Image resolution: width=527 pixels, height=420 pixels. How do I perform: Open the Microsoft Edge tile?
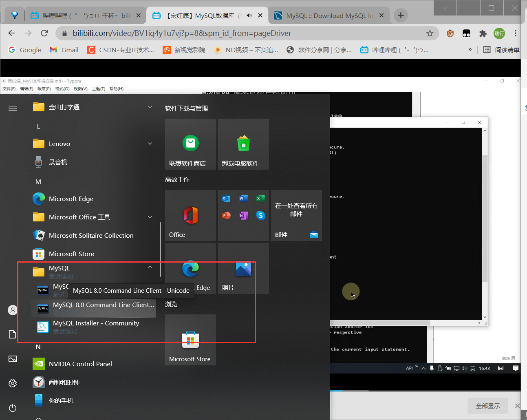tap(190, 268)
